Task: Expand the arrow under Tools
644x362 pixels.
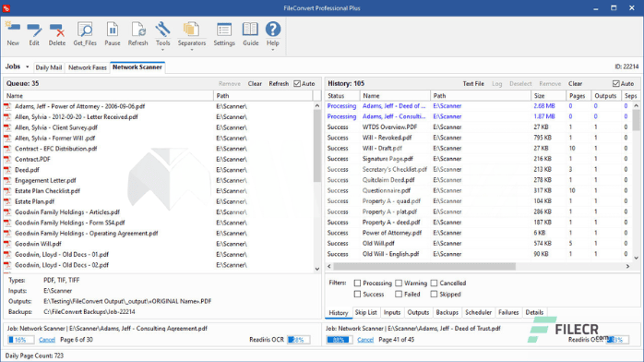Action: click(162, 50)
